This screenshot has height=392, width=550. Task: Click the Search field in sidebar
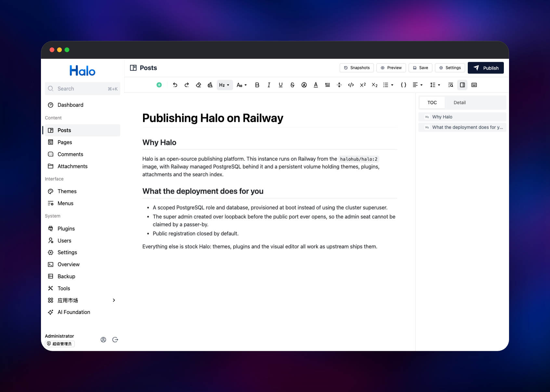pyautogui.click(x=83, y=89)
